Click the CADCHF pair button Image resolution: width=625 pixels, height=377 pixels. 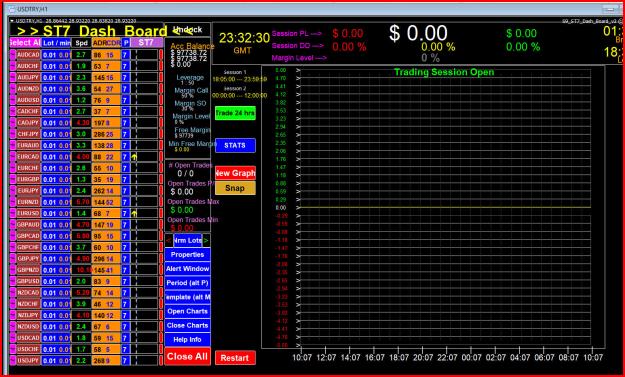pyautogui.click(x=28, y=112)
